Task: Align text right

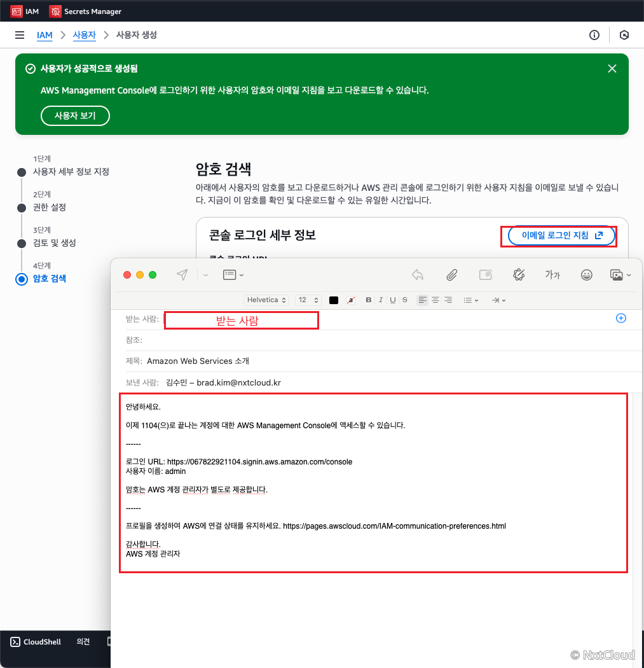Action: (448, 300)
